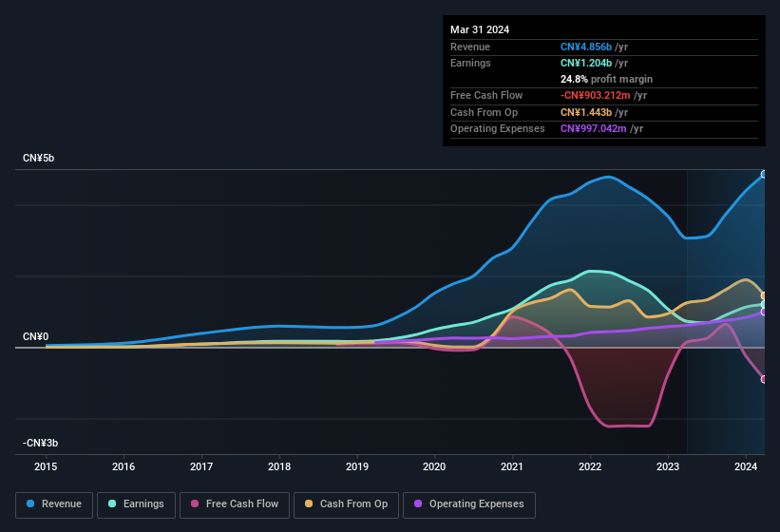Click the 2021 x-axis label
Viewport: 780px width, 532px height.
tap(512, 466)
